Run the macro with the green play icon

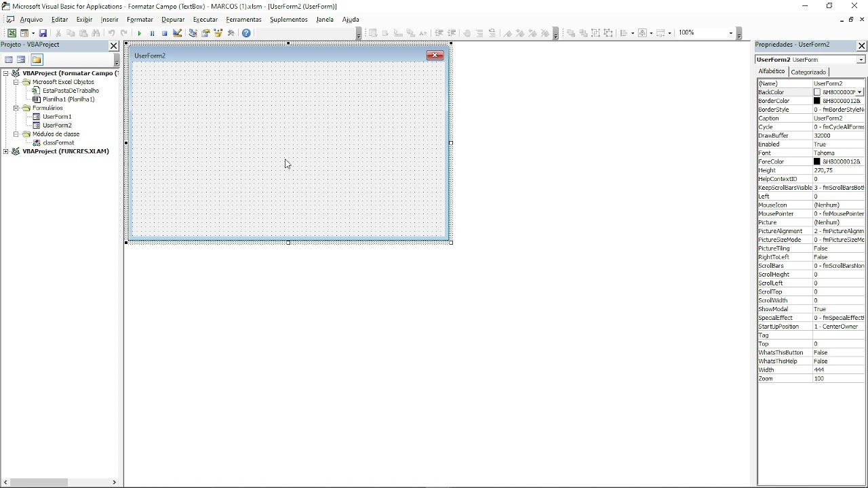(140, 33)
